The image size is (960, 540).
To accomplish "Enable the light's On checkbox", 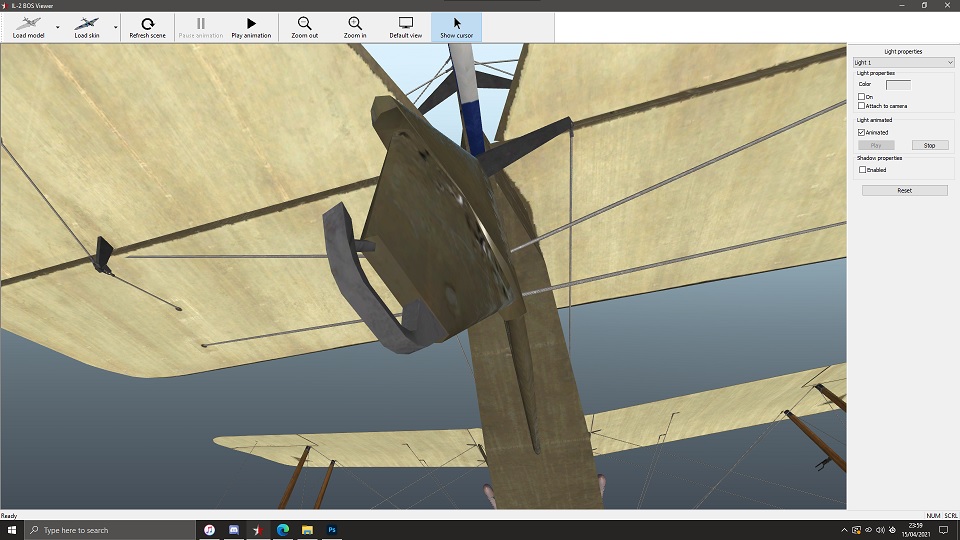I will (862, 97).
